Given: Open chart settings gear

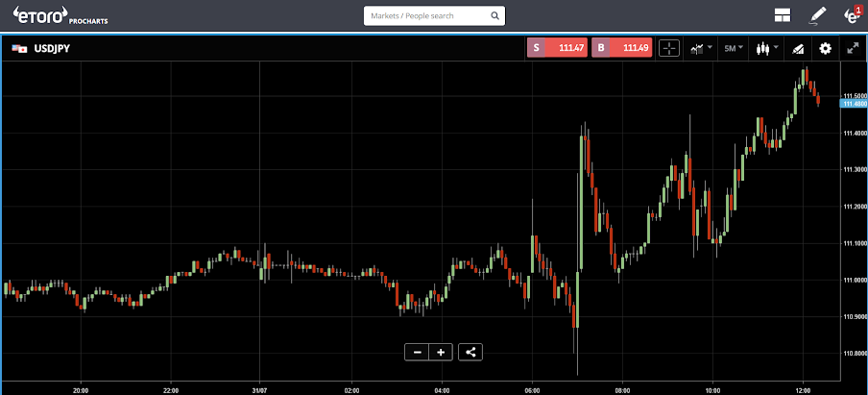Looking at the screenshot, I should click(x=826, y=48).
